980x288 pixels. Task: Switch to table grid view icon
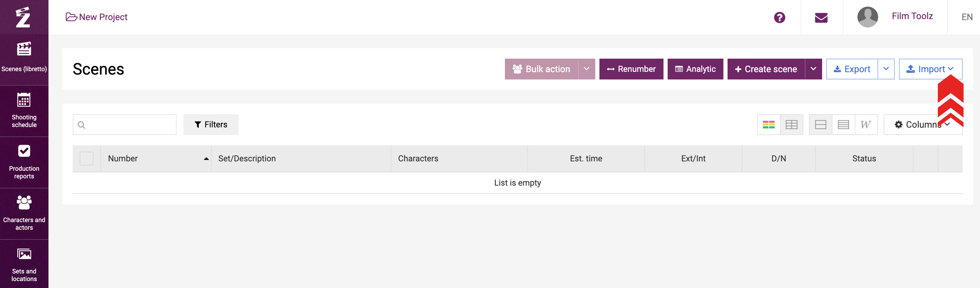(x=791, y=125)
